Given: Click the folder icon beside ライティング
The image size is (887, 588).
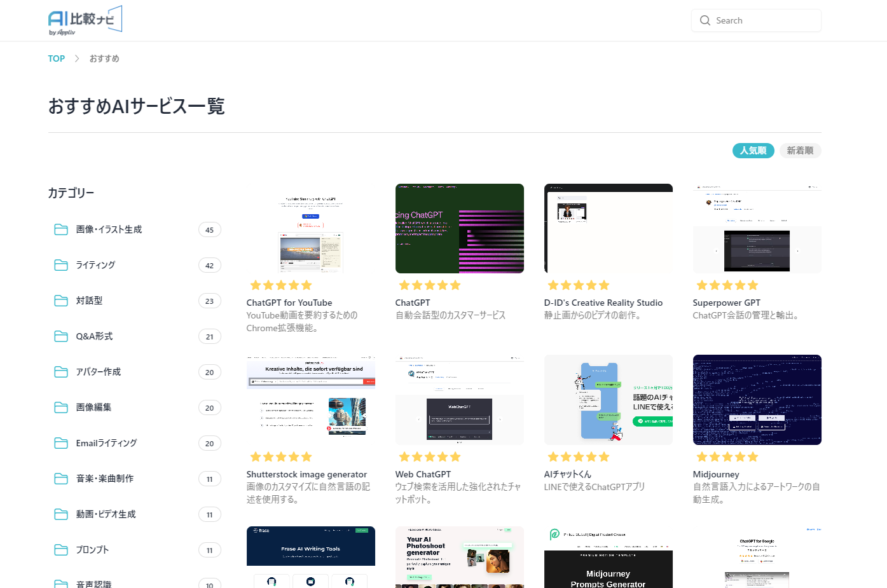Looking at the screenshot, I should point(61,265).
